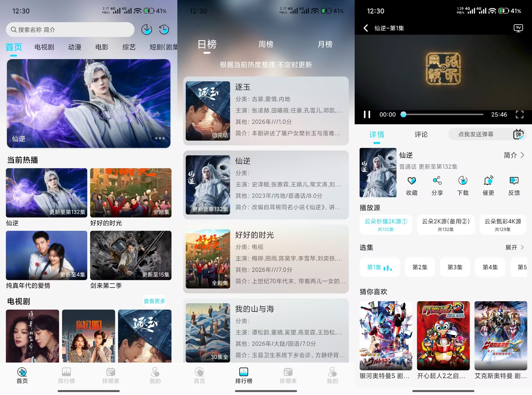Send feedback with the 反馈 icon
The height and width of the screenshot is (395, 532).
[x=514, y=185]
